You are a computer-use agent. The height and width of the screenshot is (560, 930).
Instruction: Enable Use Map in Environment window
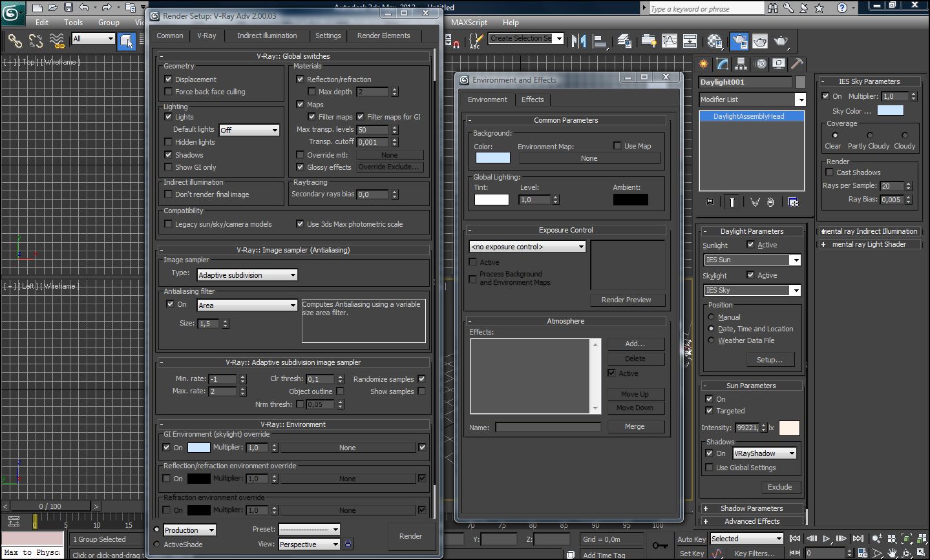pos(617,146)
